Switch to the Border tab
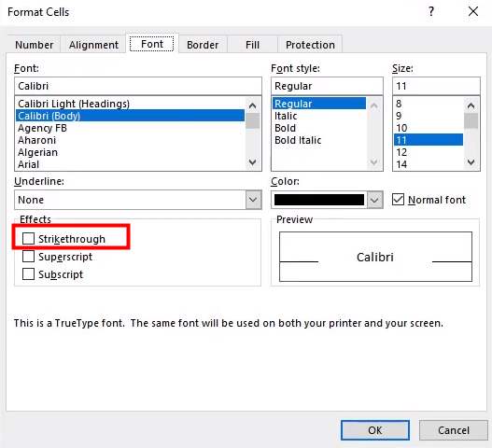This screenshot has height=448, width=492. (x=203, y=45)
